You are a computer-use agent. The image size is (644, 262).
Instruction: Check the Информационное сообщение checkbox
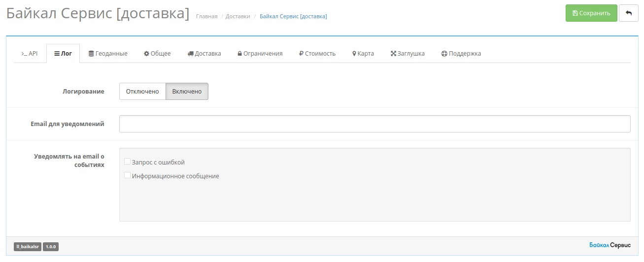coord(128,175)
